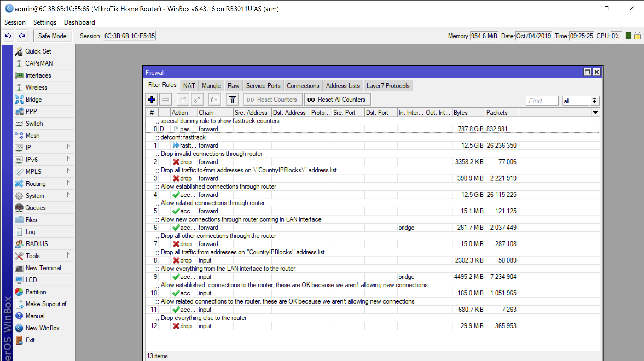Expand the IP submenu
This screenshot has height=361, width=644.
[44, 147]
